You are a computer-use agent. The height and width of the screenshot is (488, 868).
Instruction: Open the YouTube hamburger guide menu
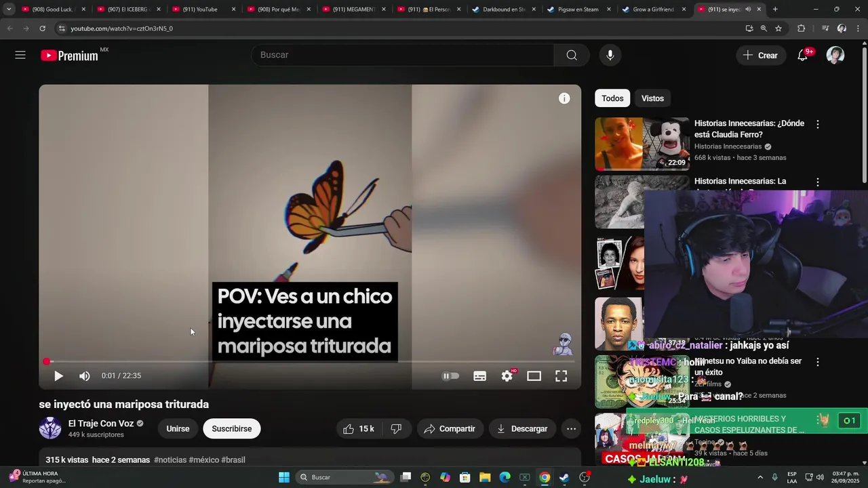pos(20,55)
